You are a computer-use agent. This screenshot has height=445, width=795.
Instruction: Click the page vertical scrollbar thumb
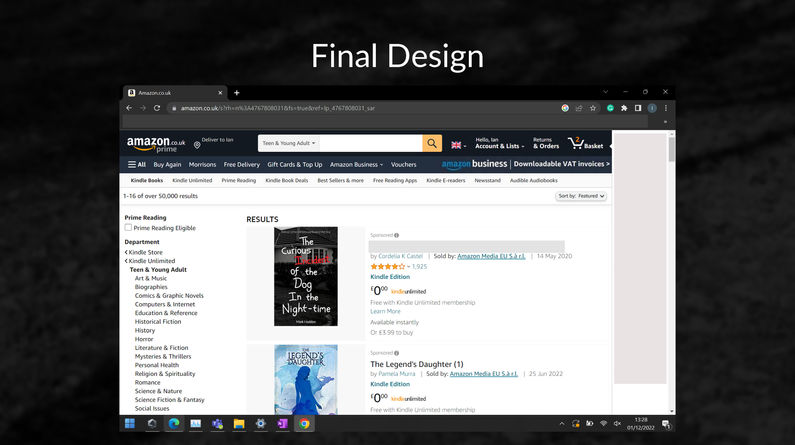[672, 150]
